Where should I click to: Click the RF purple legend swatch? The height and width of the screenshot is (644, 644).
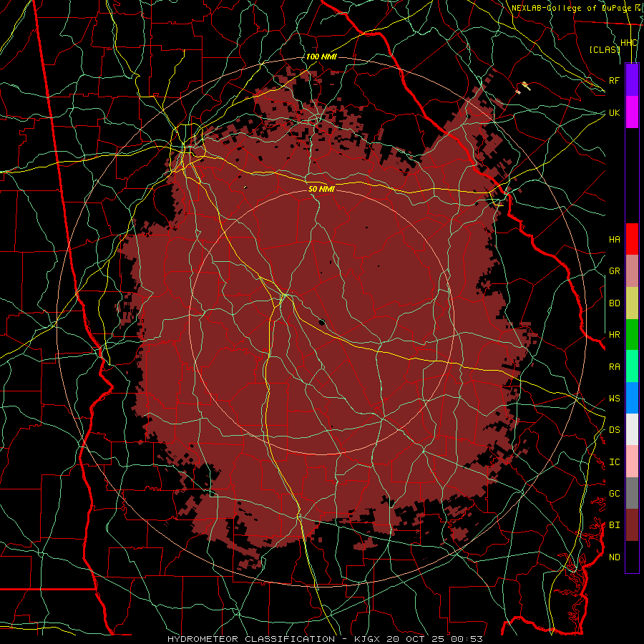pyautogui.click(x=632, y=80)
